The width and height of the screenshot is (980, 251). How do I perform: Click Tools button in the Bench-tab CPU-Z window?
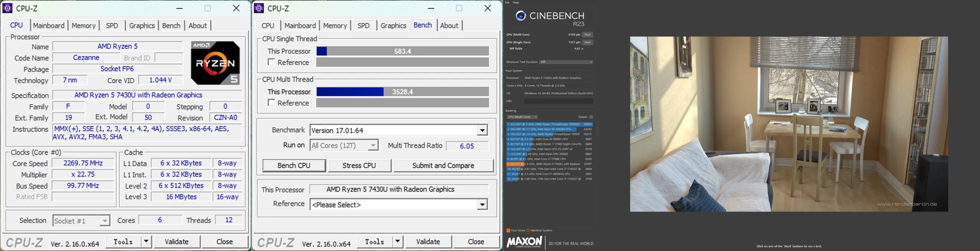[x=374, y=241]
